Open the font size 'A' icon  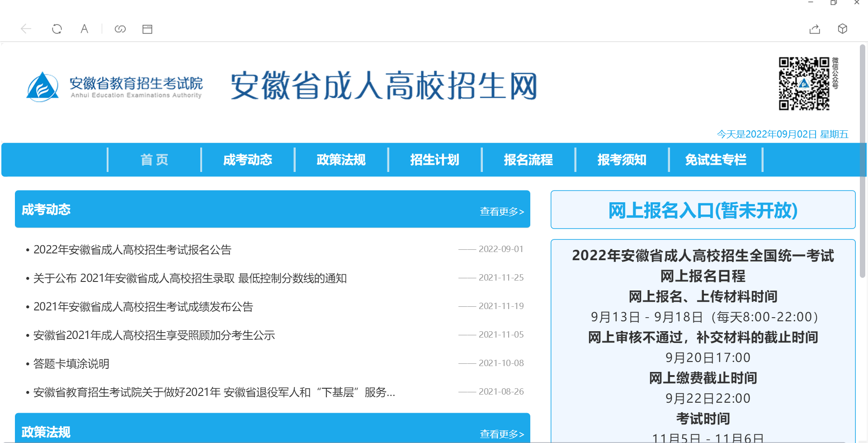(84, 29)
